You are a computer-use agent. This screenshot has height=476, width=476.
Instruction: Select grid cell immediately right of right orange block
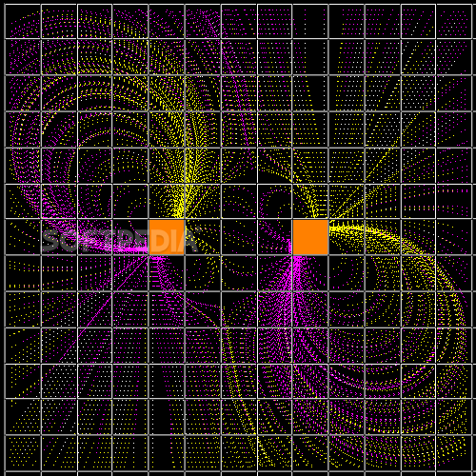click(347, 237)
